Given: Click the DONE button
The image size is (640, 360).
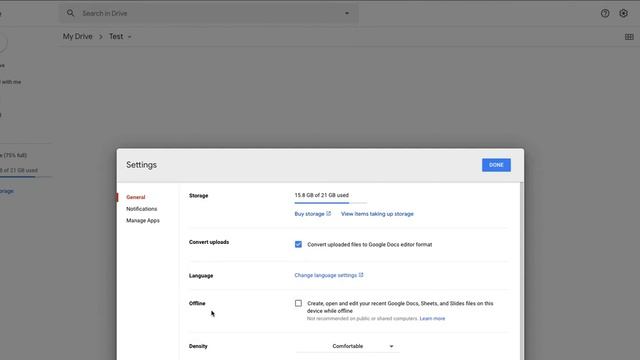Looking at the screenshot, I should [496, 165].
